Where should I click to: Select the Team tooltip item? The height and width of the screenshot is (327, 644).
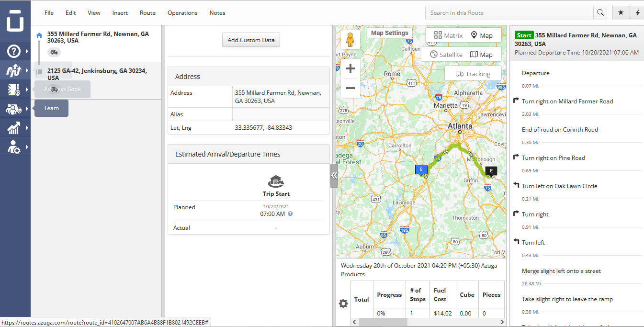(51, 108)
